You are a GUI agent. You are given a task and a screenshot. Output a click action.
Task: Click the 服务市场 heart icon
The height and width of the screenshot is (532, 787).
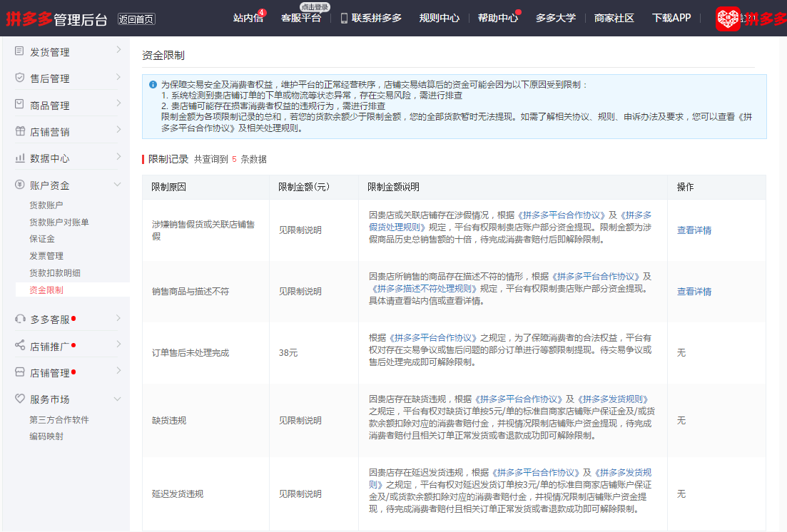[x=19, y=399]
